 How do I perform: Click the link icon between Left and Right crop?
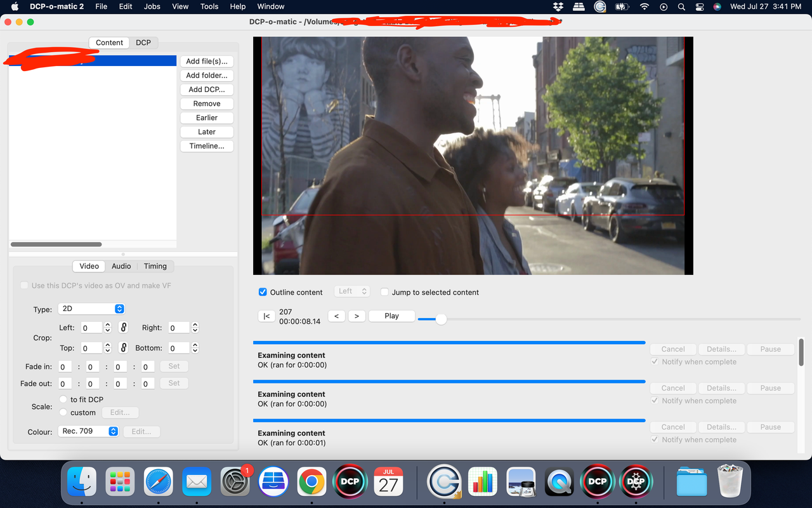[123, 327]
